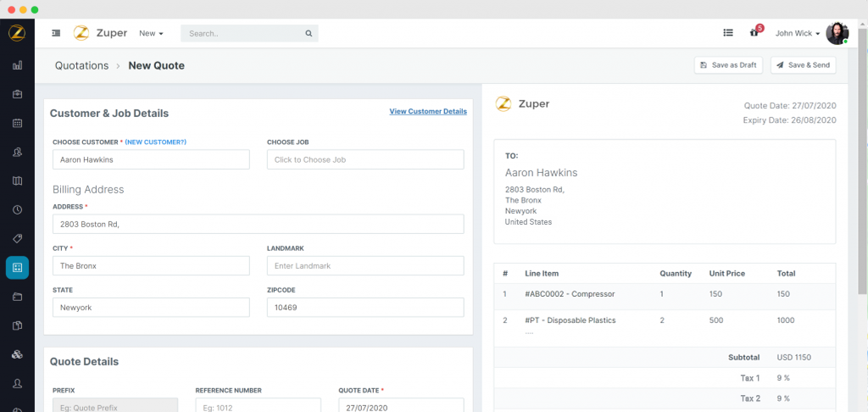Open the Click to Choose Job selector

point(365,159)
